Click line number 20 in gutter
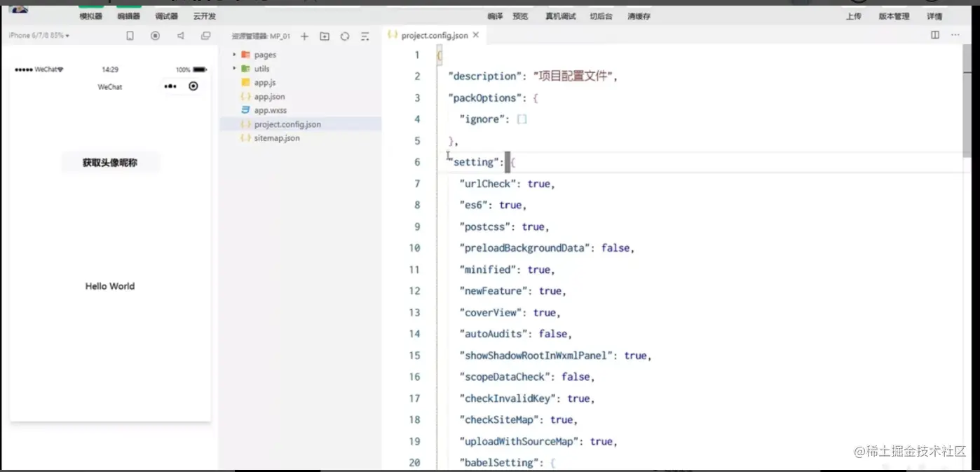Image resolution: width=980 pixels, height=472 pixels. point(414,462)
